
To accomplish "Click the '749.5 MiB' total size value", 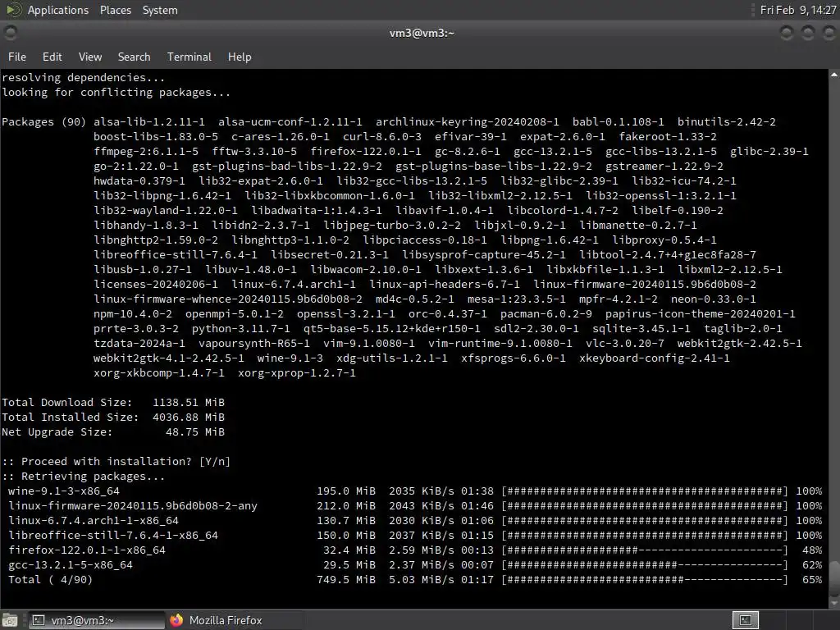I will click(346, 580).
